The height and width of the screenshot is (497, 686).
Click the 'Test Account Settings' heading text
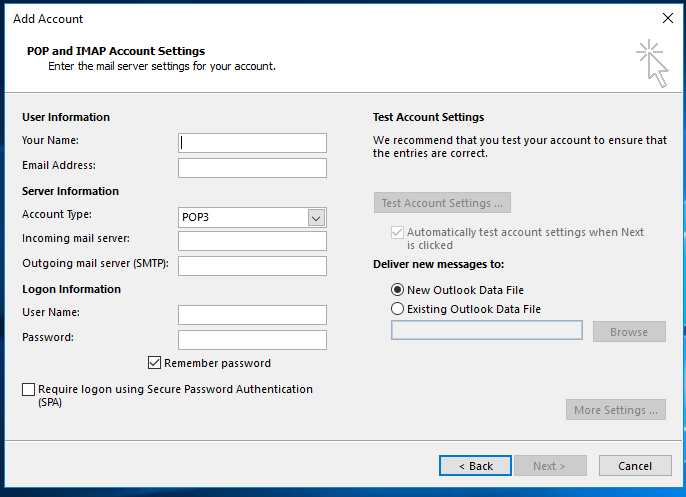[428, 117]
